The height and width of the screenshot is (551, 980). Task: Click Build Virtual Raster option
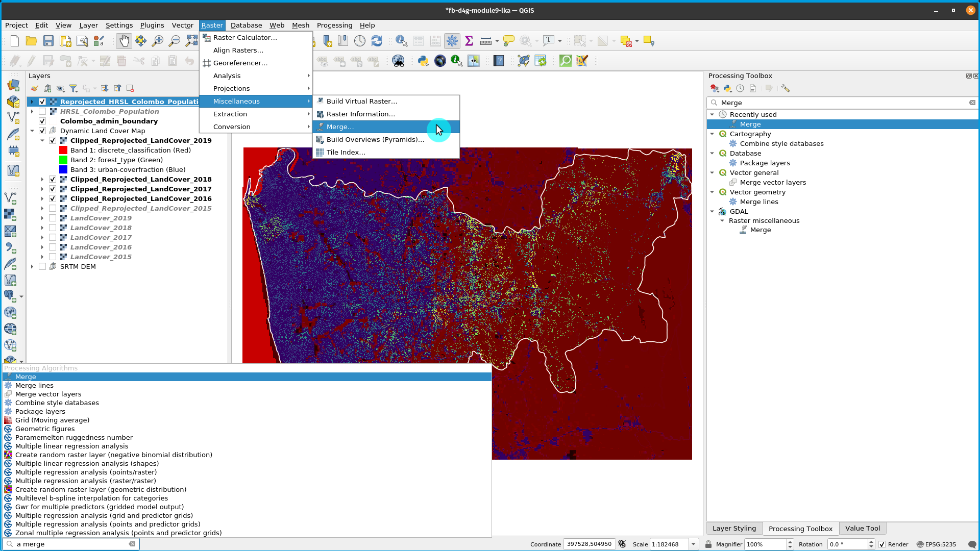pos(361,101)
